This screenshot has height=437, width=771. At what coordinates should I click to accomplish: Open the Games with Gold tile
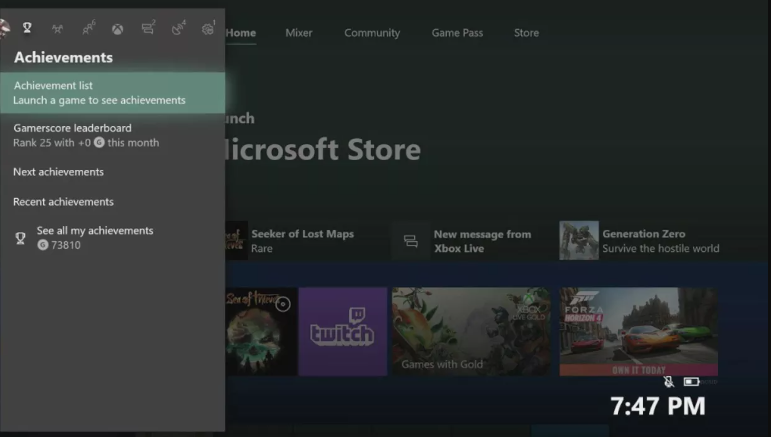471,332
